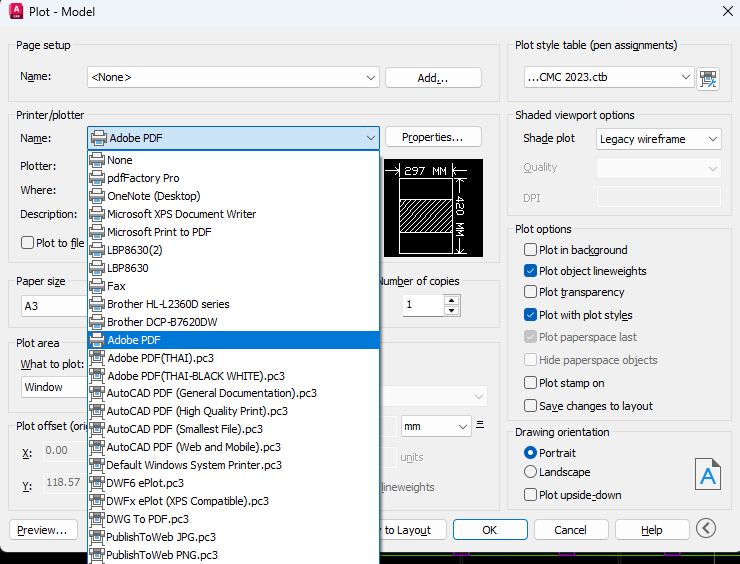
Task: Open the plot style table dropdown
Action: tap(609, 77)
